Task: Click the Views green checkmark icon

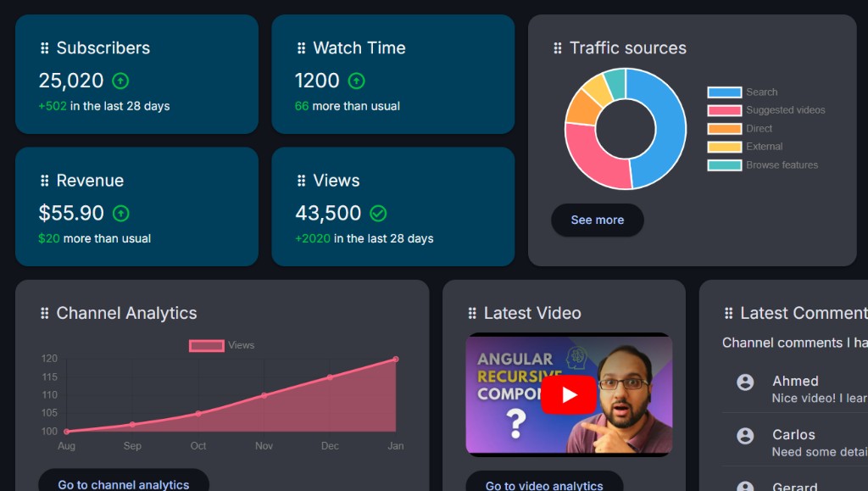Action: coord(378,213)
